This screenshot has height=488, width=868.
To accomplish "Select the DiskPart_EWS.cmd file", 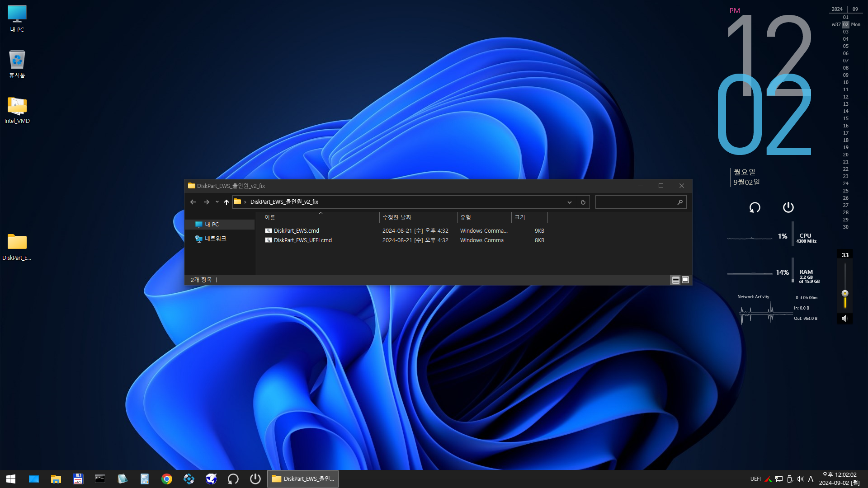I will (296, 231).
